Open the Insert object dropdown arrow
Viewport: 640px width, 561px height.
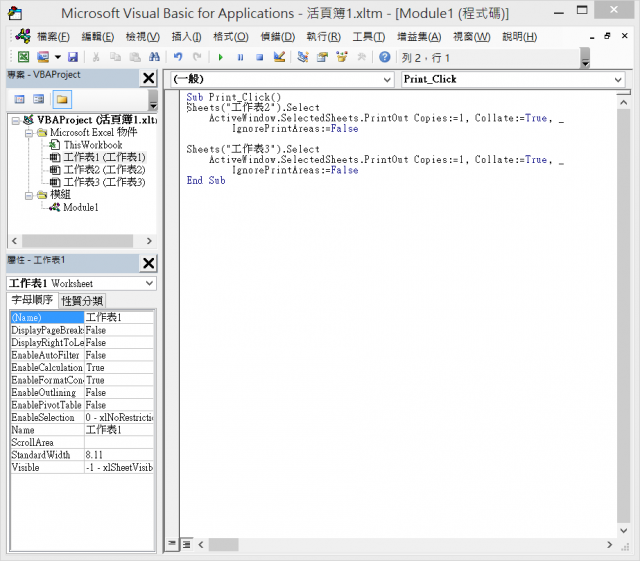click(58, 57)
